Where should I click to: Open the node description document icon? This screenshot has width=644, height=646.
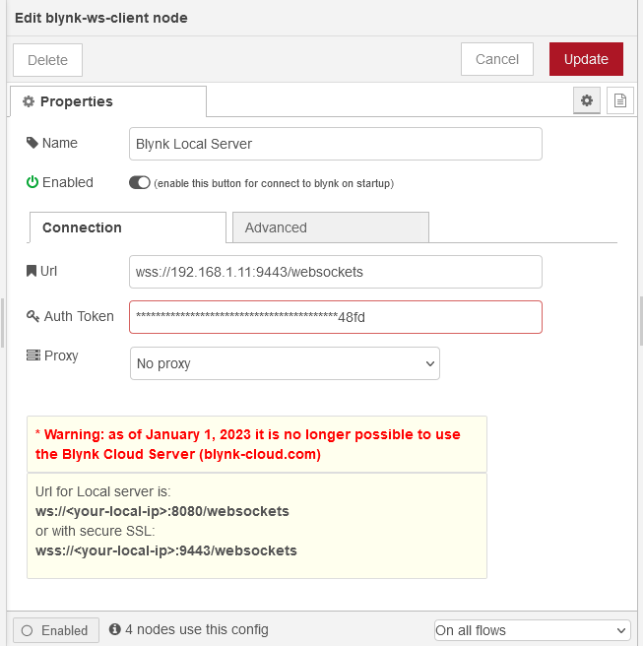pyautogui.click(x=619, y=100)
